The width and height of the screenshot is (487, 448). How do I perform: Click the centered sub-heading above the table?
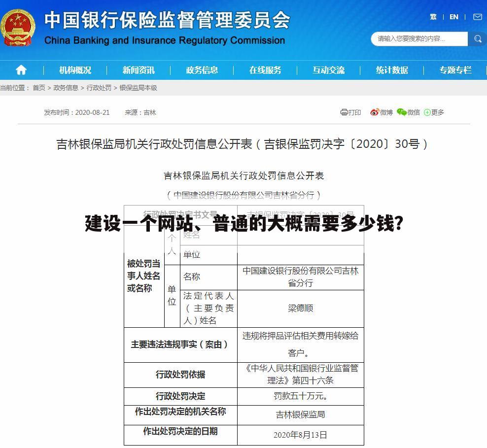[244, 176]
